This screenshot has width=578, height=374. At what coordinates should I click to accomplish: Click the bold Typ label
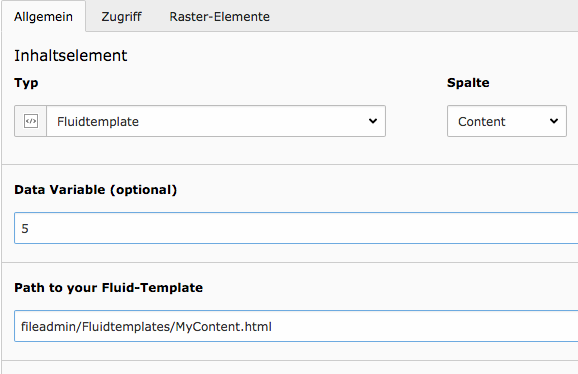point(26,83)
